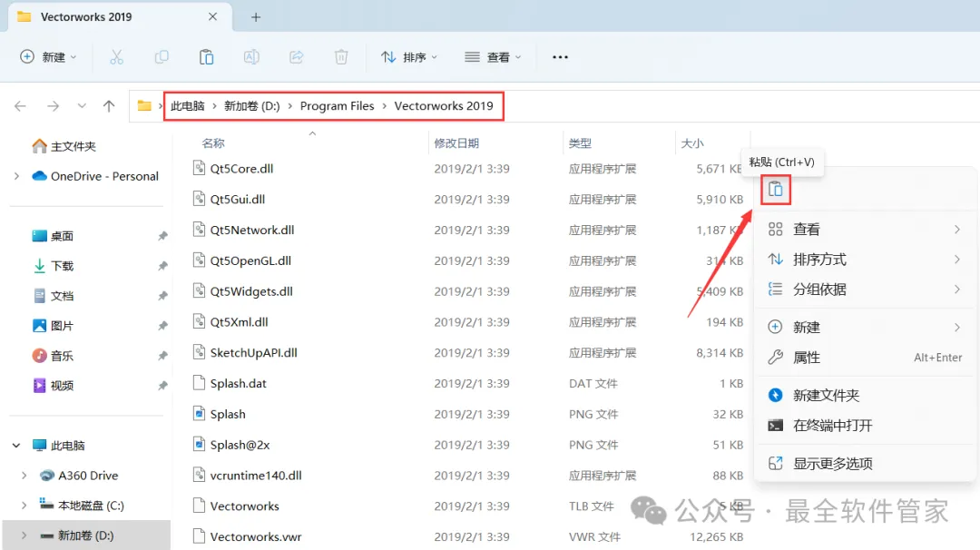Click the Paste toolbar icon
The image size is (980, 550).
pos(206,57)
